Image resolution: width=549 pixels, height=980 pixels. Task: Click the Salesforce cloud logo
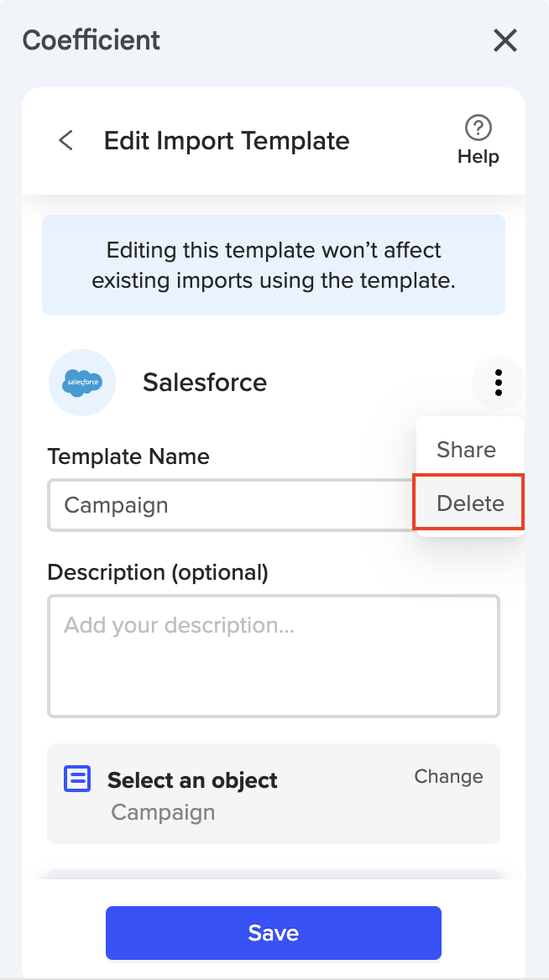pos(82,383)
